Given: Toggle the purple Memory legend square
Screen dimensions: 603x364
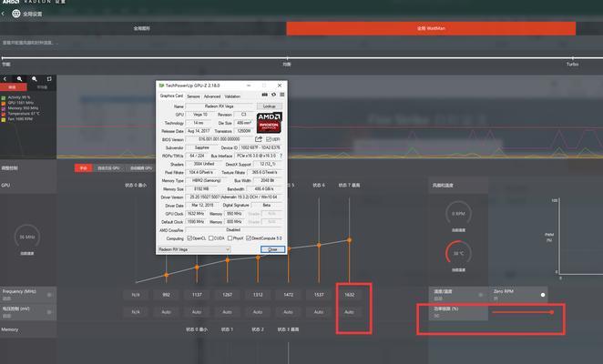Looking at the screenshot, I should (4, 108).
